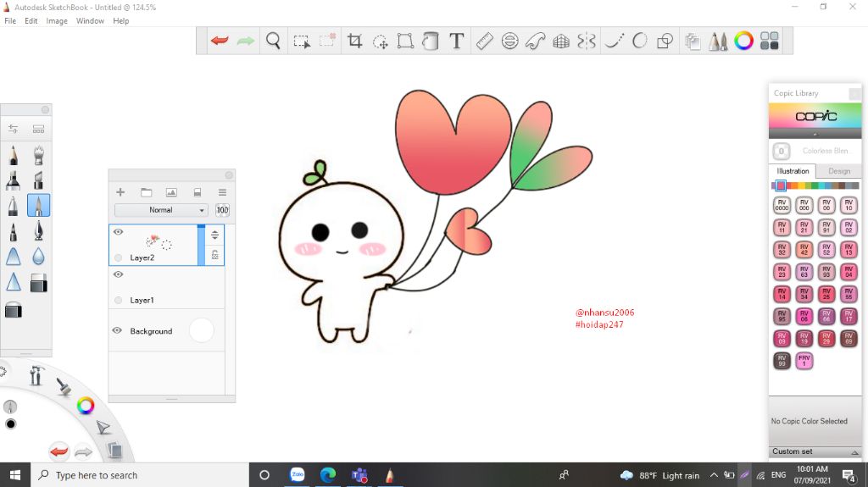
Task: Toggle the Layer Editor window icon
Action: 692,41
